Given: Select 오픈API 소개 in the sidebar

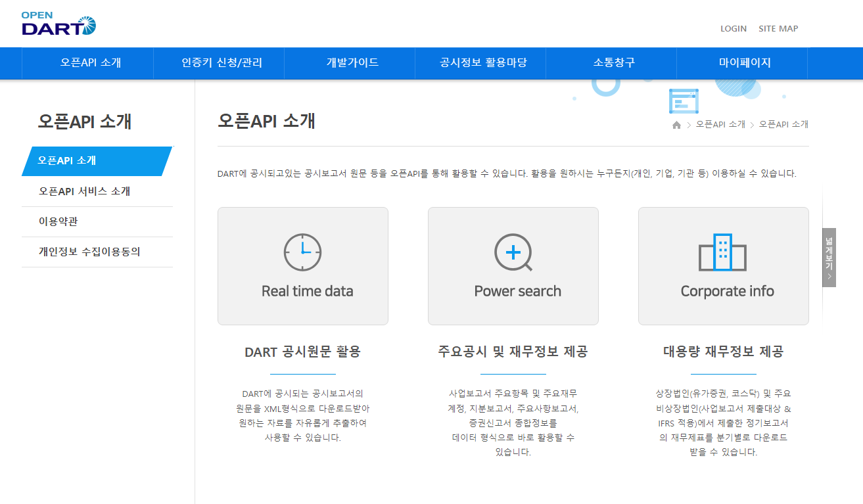Looking at the screenshot, I should [x=97, y=160].
